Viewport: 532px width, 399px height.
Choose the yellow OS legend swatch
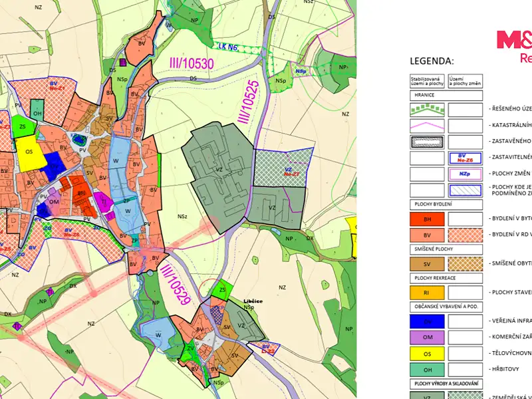coord(427,354)
